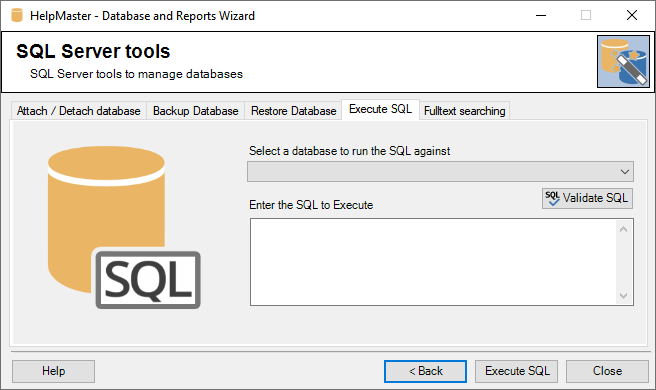Screen dimensions: 656x390
Task: Click the HelpMaster database icon in title bar
Action: tap(17, 15)
